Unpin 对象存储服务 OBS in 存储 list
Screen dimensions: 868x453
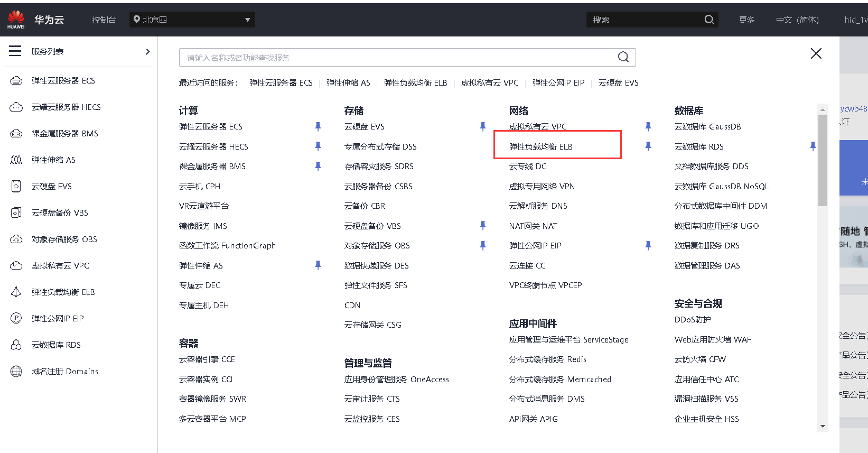click(x=483, y=246)
